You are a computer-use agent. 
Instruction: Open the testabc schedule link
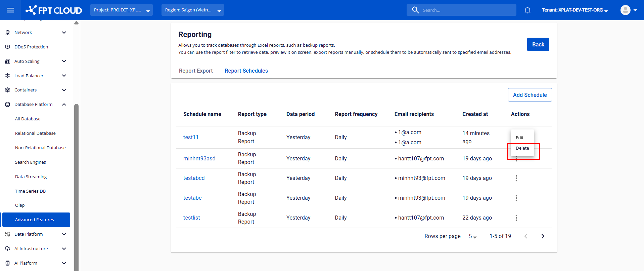click(x=192, y=198)
